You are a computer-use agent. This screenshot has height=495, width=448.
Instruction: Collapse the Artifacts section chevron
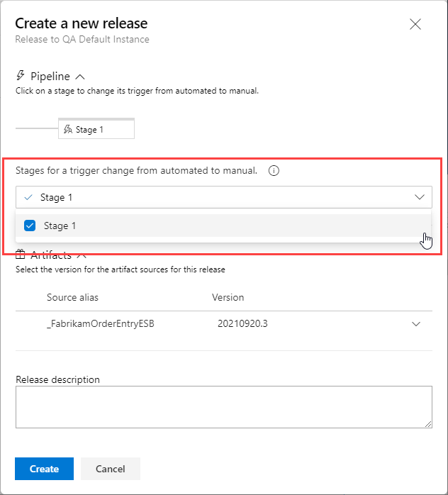[82, 255]
